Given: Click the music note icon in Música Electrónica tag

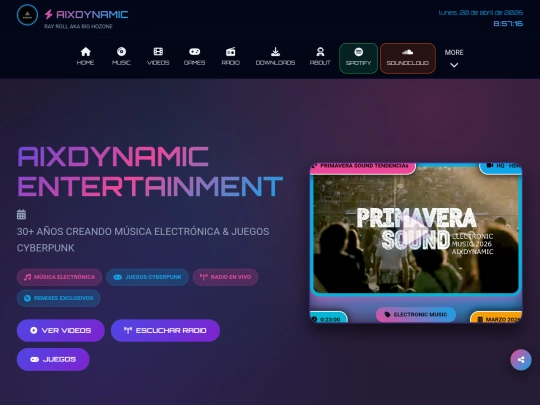Looking at the screenshot, I should (28, 277).
